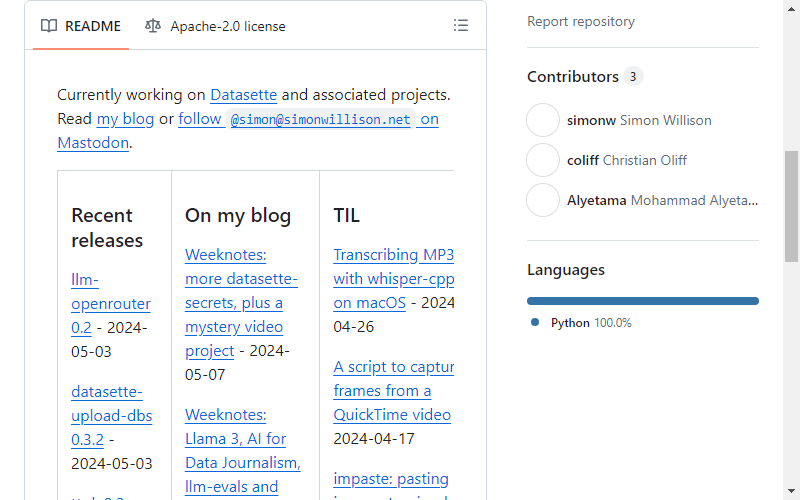
Task: Open Weeknotes datasette-secrets blog post
Action: click(241, 303)
